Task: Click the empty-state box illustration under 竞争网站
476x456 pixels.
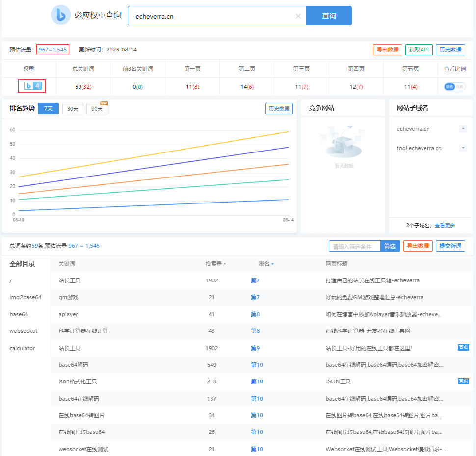Action: [343, 141]
